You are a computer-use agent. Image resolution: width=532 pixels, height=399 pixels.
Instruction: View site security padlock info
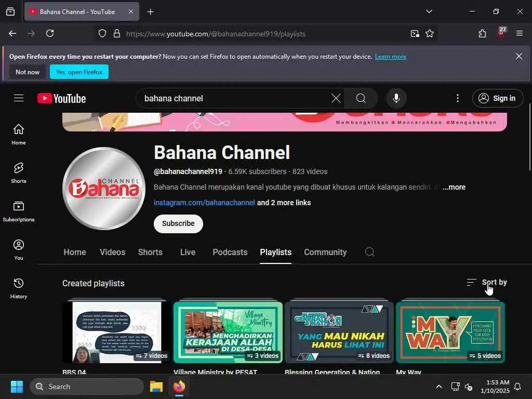(117, 34)
